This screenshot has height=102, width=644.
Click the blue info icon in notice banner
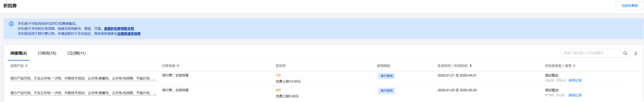click(x=12, y=24)
